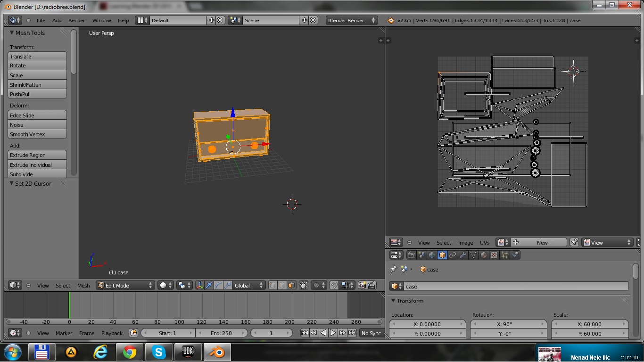Toggle snap during transform magnet icon
The width and height of the screenshot is (644, 362).
coord(334,285)
